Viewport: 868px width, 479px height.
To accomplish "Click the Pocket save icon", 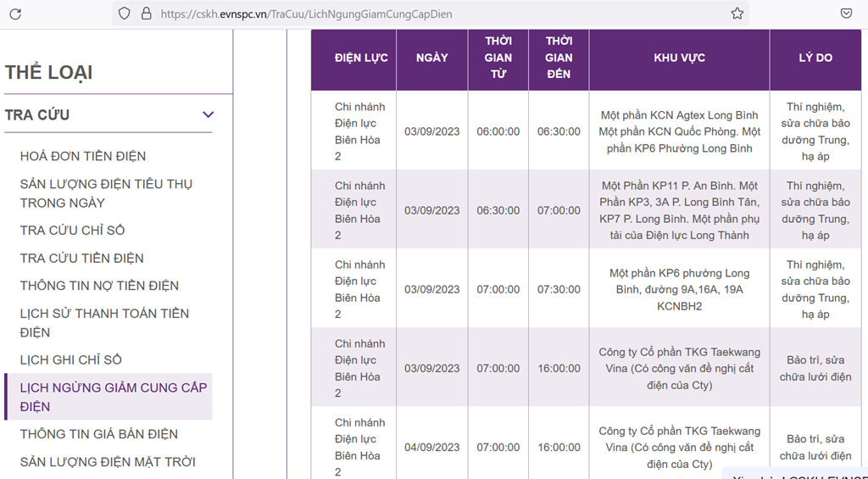I will [846, 14].
